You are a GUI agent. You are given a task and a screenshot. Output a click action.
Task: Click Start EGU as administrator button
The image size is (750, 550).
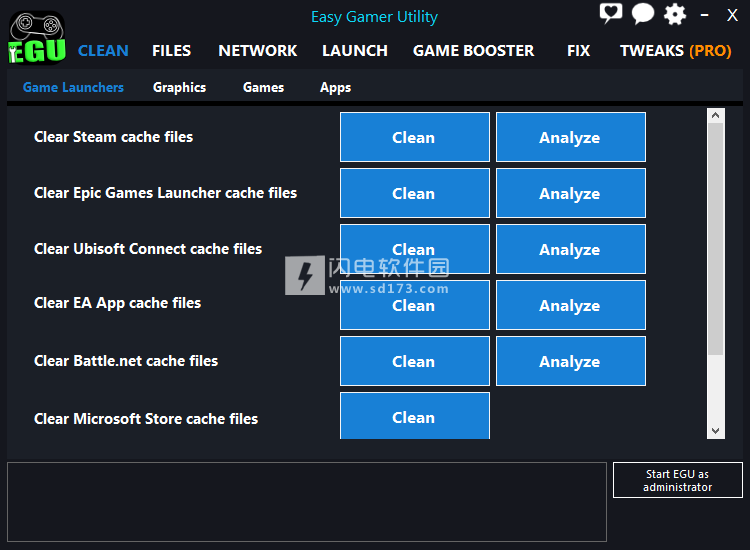[x=678, y=480]
